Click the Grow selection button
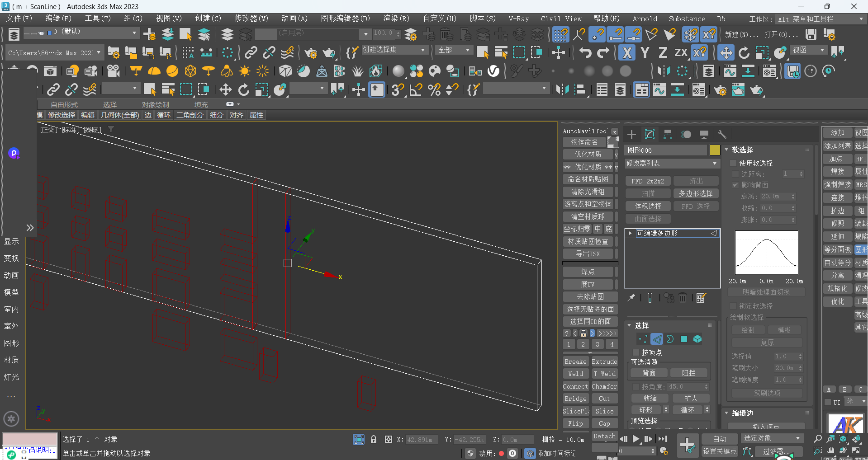The height and width of the screenshot is (460, 868). coord(691,398)
